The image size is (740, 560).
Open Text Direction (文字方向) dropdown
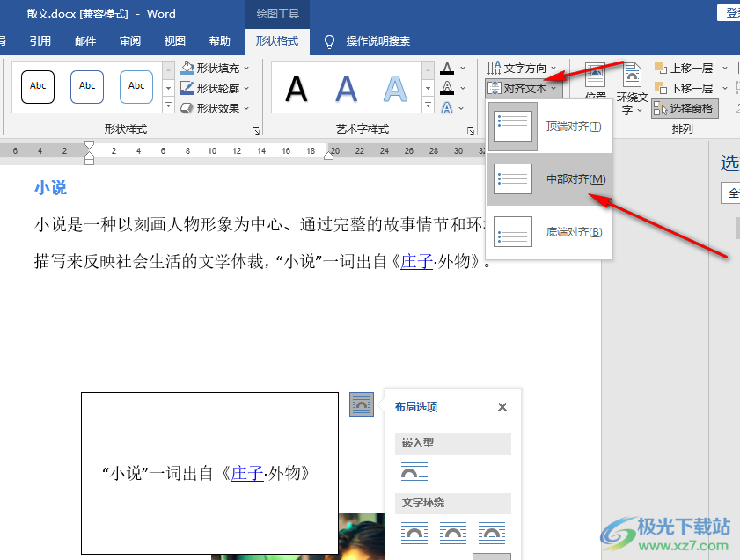point(523,69)
